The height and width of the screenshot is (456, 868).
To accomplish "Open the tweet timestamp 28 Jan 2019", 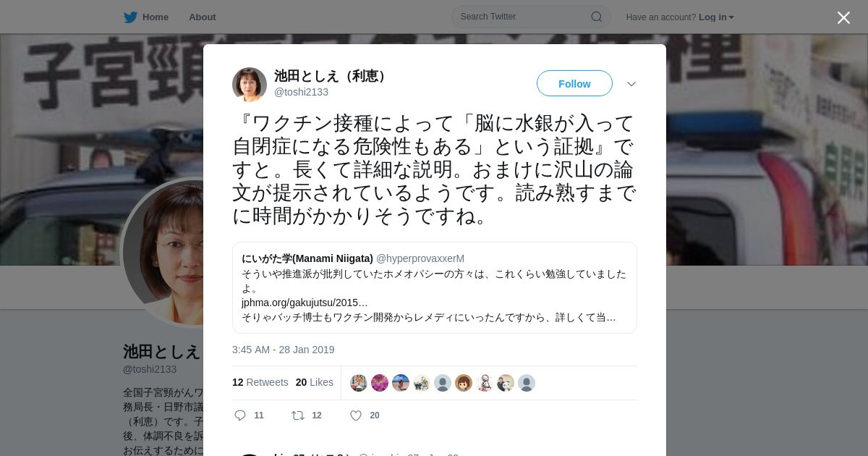I will coord(284,350).
